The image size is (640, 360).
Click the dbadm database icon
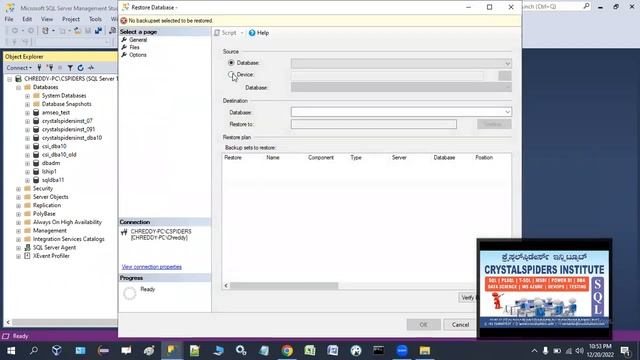[36, 163]
